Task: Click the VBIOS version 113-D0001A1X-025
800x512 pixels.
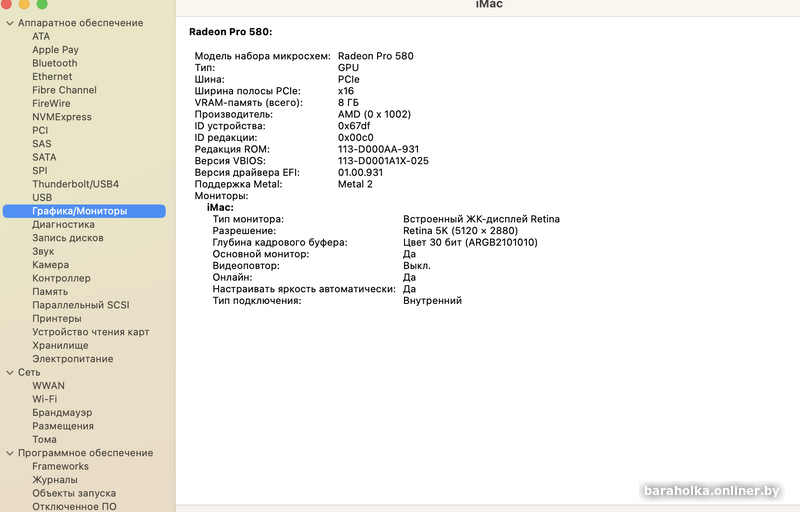Action: click(x=383, y=161)
